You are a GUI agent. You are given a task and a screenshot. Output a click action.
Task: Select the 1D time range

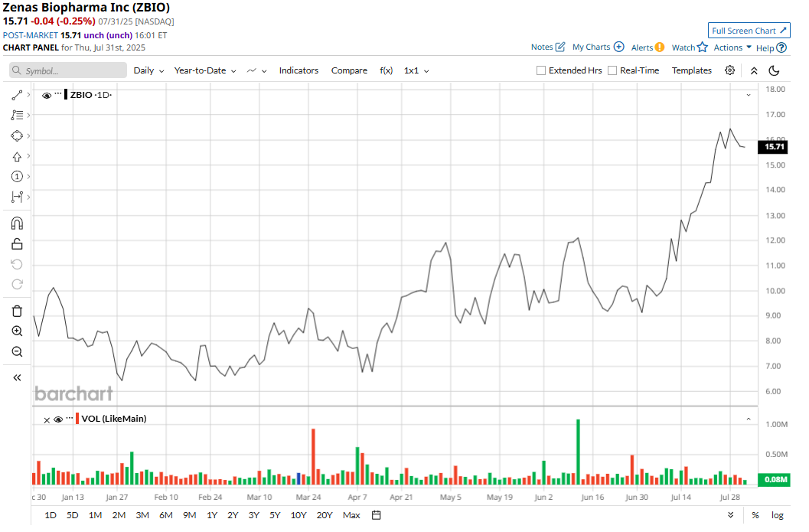tap(50, 515)
